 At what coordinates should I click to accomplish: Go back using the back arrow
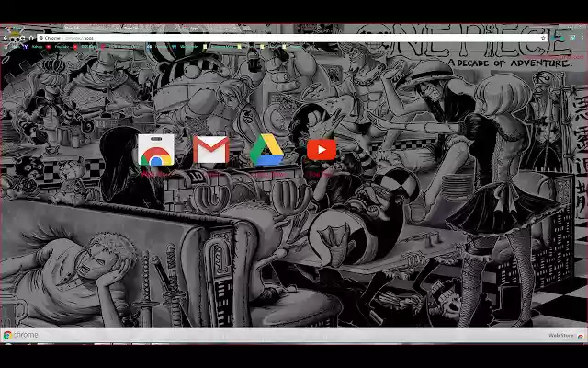click(x=6, y=38)
